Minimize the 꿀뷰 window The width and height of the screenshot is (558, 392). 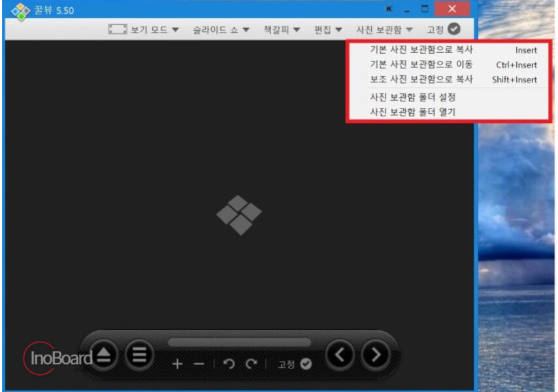(x=407, y=10)
